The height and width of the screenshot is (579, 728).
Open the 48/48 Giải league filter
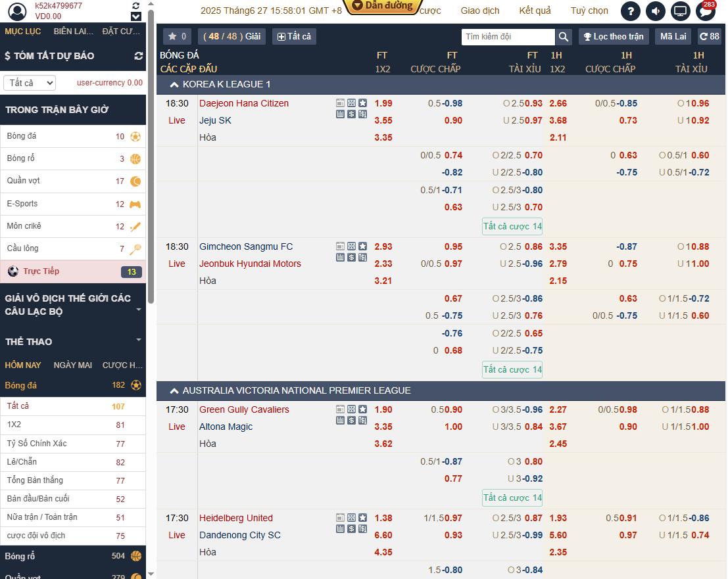pyautogui.click(x=231, y=36)
